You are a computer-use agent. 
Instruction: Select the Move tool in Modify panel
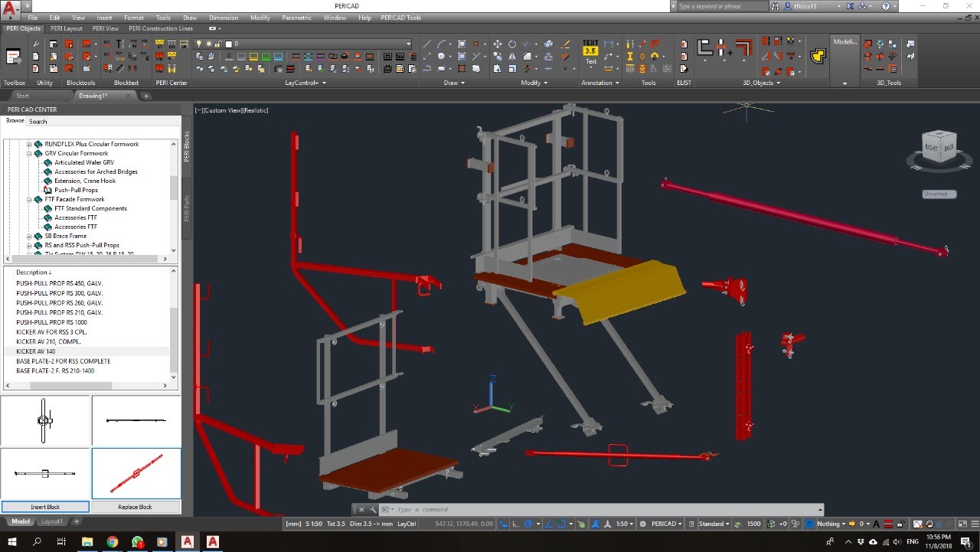click(498, 44)
